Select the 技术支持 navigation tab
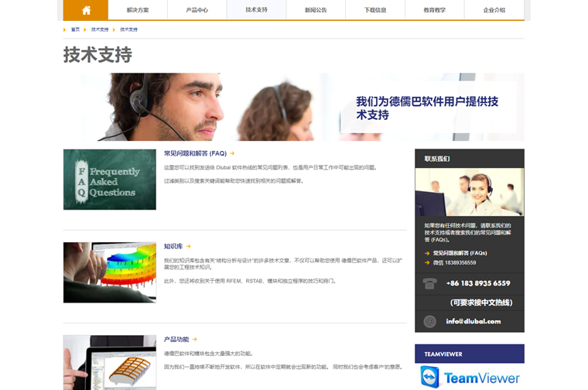Image resolution: width=588 pixels, height=390 pixels. (257, 10)
